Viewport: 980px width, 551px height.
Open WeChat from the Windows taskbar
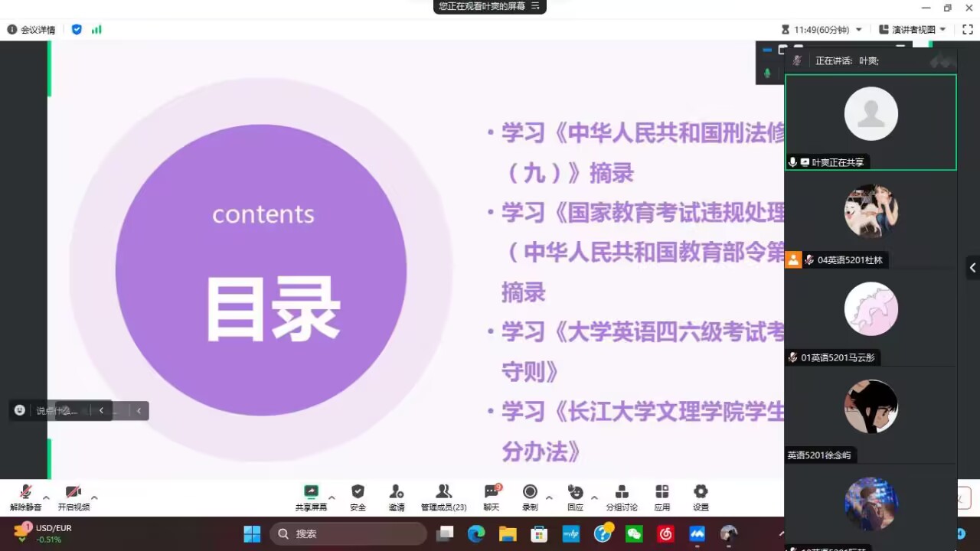point(634,534)
